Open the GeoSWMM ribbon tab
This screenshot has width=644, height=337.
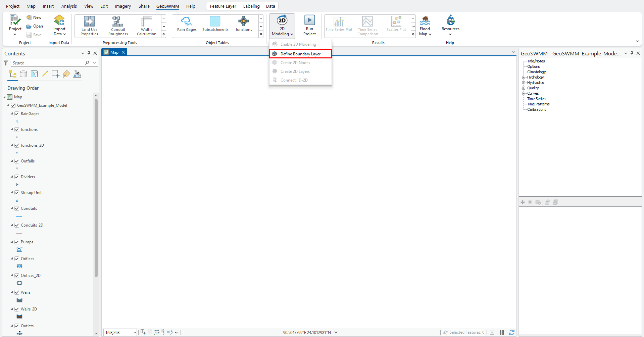167,6
